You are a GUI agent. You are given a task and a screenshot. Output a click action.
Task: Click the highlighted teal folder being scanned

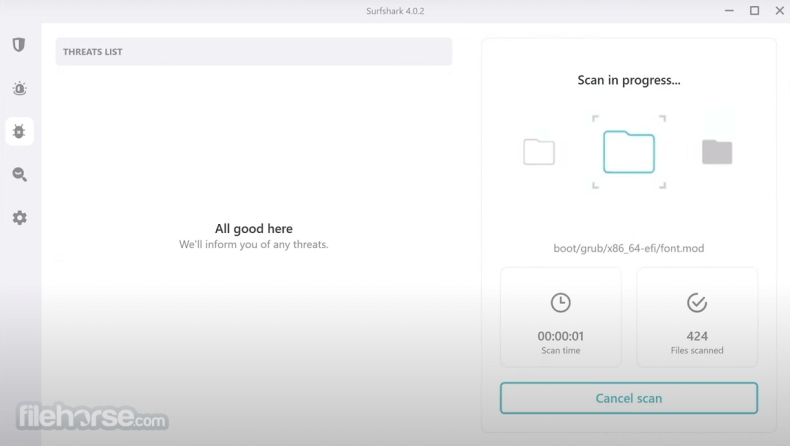click(628, 152)
